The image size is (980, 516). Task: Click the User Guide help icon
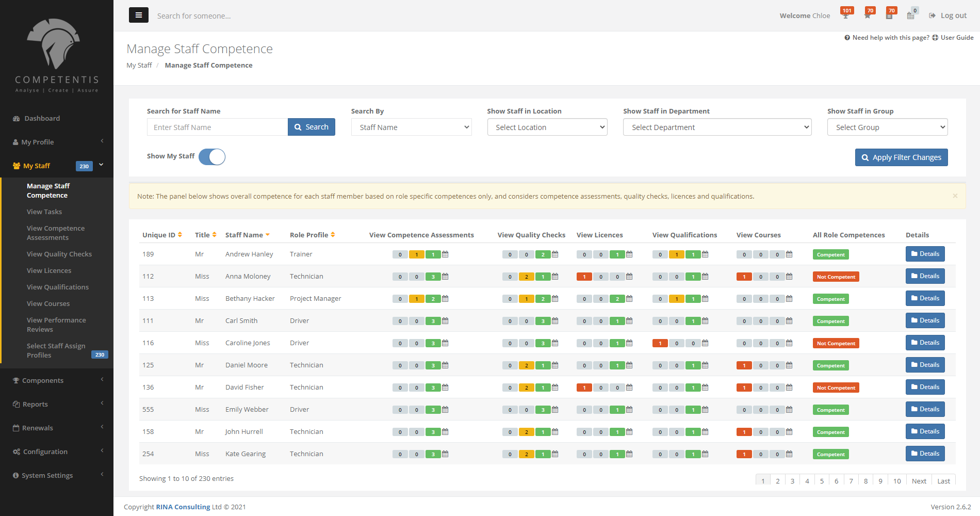(935, 37)
